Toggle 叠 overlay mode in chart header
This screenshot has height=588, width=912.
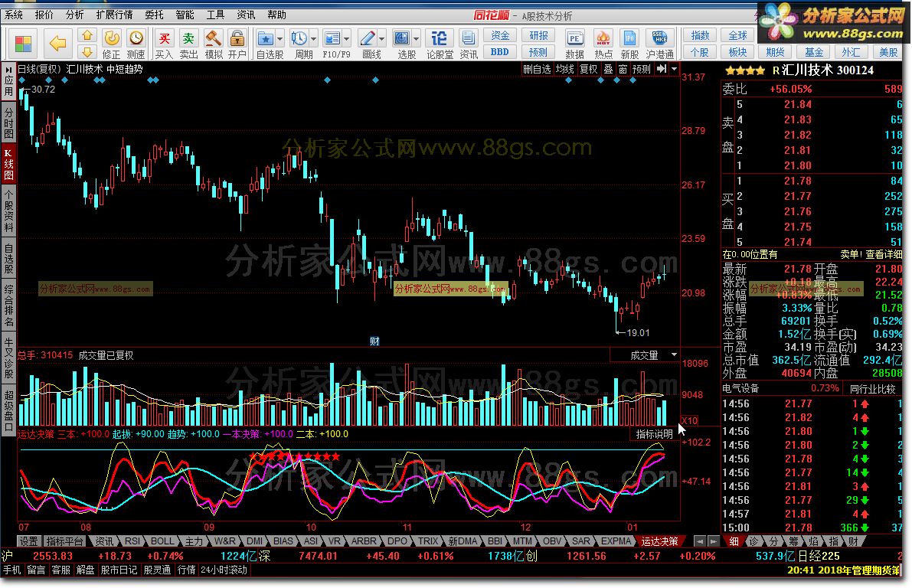608,69
